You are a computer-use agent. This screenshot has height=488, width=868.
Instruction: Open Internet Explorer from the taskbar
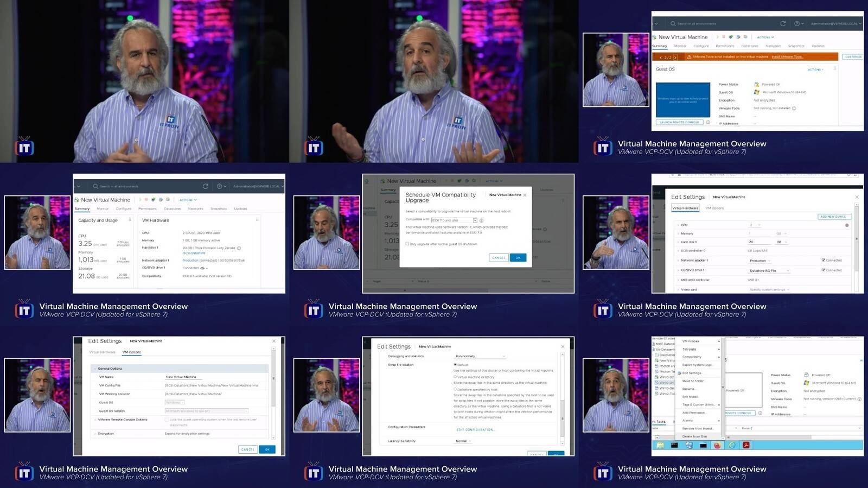pyautogui.click(x=732, y=445)
